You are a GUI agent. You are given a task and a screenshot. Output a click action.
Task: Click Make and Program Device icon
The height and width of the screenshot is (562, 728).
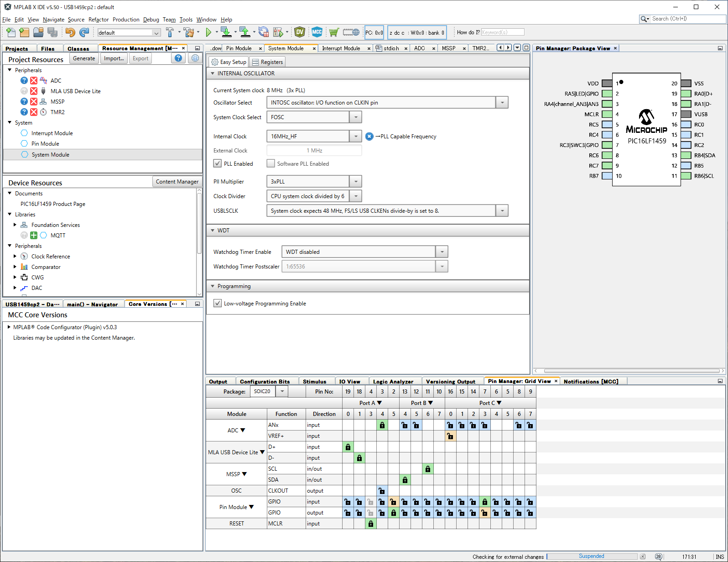226,32
